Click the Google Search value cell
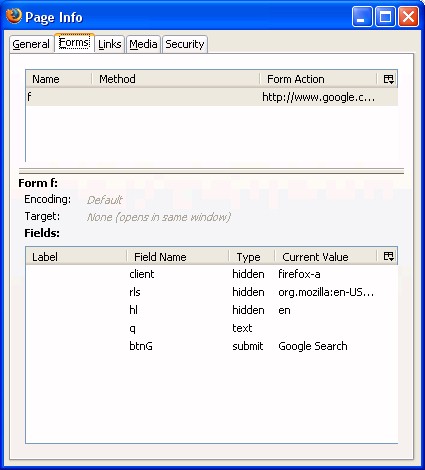Screen dimensions: 425x470 pos(313,346)
